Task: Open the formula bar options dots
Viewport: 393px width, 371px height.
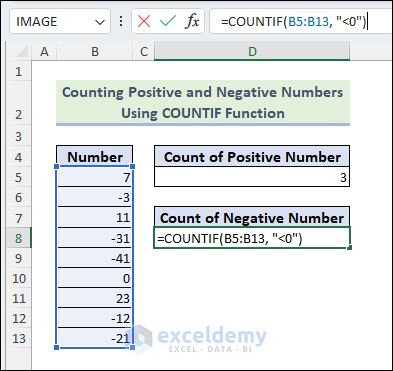Action: pyautogui.click(x=121, y=21)
